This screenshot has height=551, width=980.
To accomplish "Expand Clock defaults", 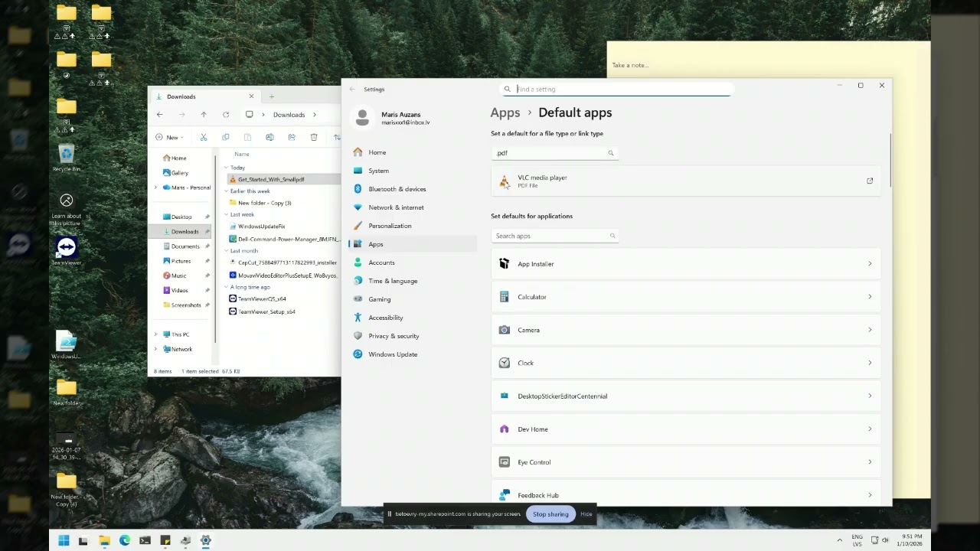I will coord(686,363).
